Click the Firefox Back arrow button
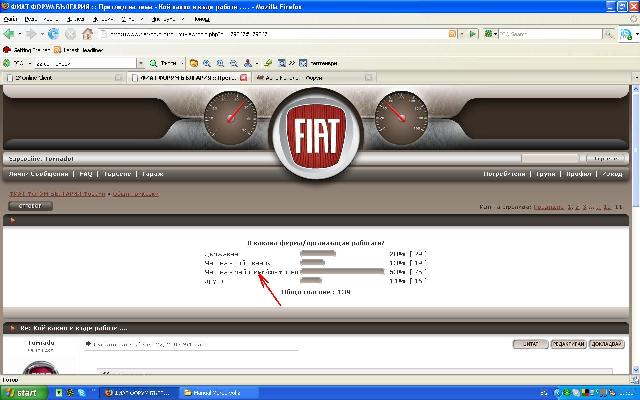 [10, 34]
